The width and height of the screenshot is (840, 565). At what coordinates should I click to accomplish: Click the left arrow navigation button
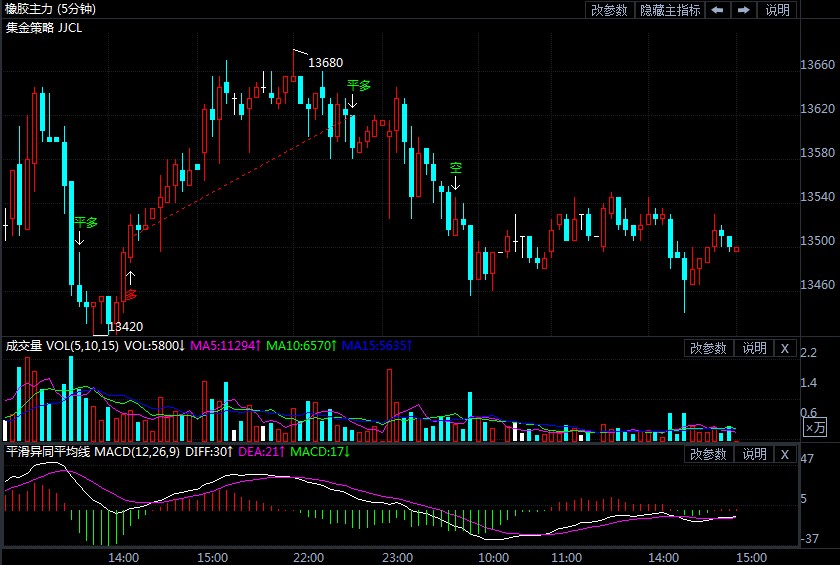point(718,10)
